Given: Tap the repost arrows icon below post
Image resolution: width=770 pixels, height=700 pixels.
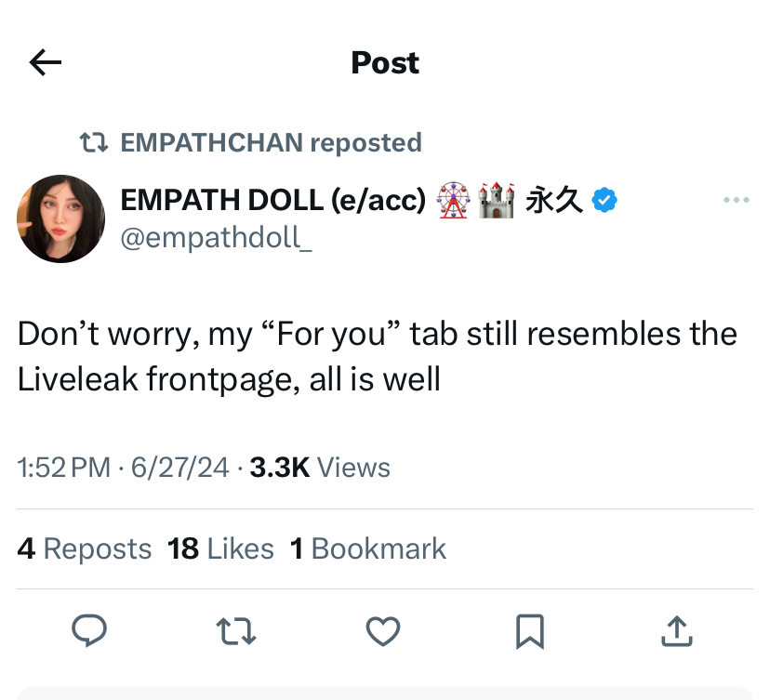Looking at the screenshot, I should [x=236, y=631].
